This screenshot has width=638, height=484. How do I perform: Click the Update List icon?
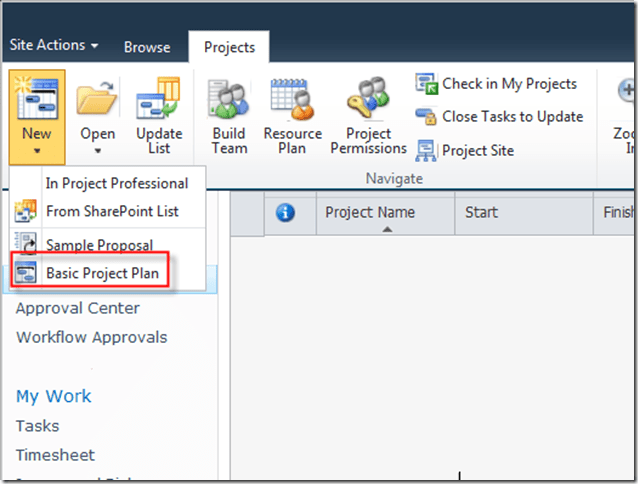[x=159, y=100]
